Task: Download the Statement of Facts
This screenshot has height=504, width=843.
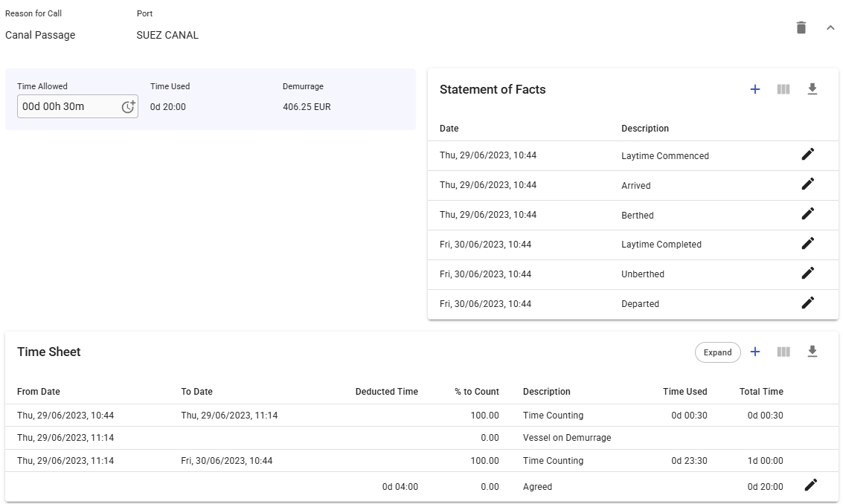Action: click(x=812, y=89)
